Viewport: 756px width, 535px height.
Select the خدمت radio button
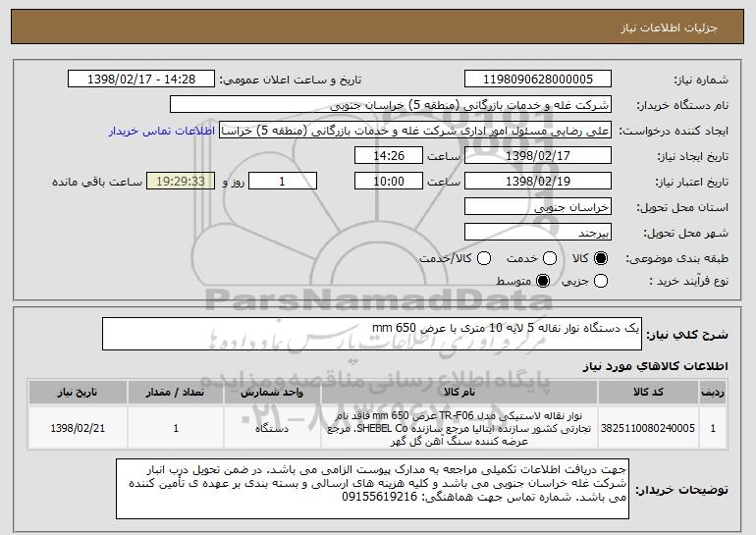pos(550,259)
